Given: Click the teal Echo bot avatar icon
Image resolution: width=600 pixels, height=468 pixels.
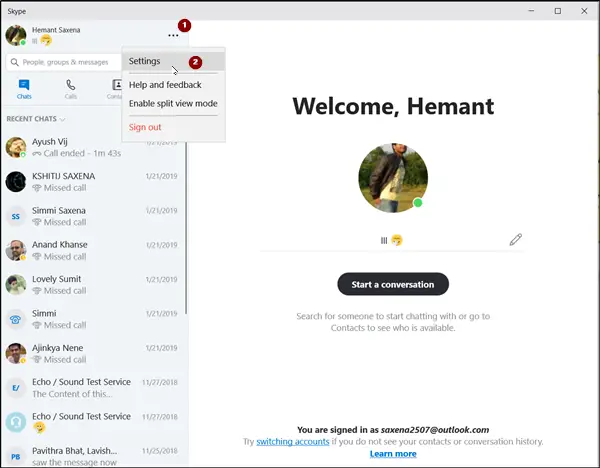Looking at the screenshot, I should point(16,422).
